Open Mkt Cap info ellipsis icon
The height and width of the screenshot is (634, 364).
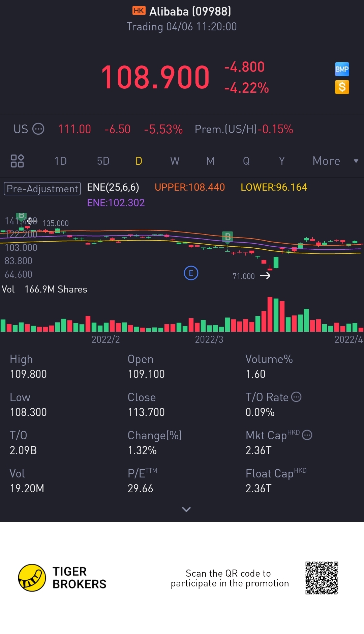tap(307, 435)
